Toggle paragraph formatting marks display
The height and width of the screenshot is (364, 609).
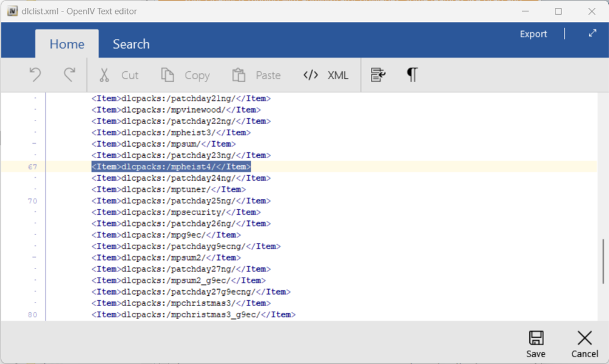pyautogui.click(x=412, y=74)
